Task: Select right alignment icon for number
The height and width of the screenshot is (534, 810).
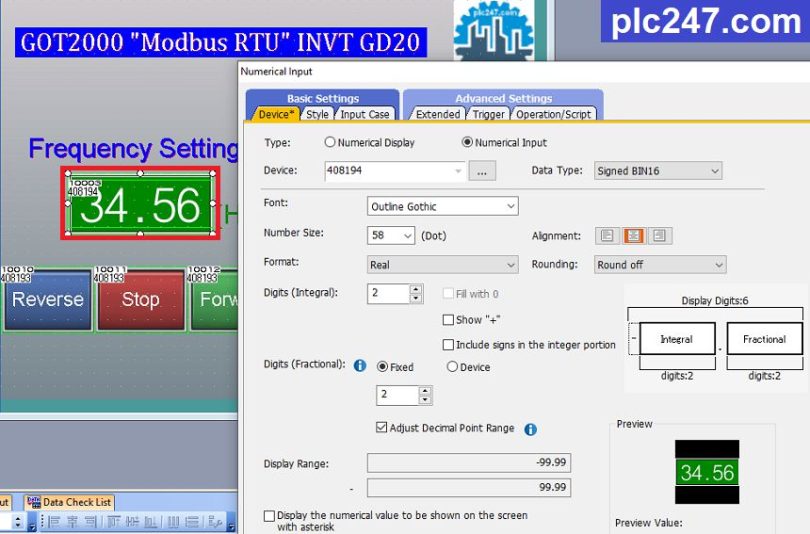Action: point(660,236)
